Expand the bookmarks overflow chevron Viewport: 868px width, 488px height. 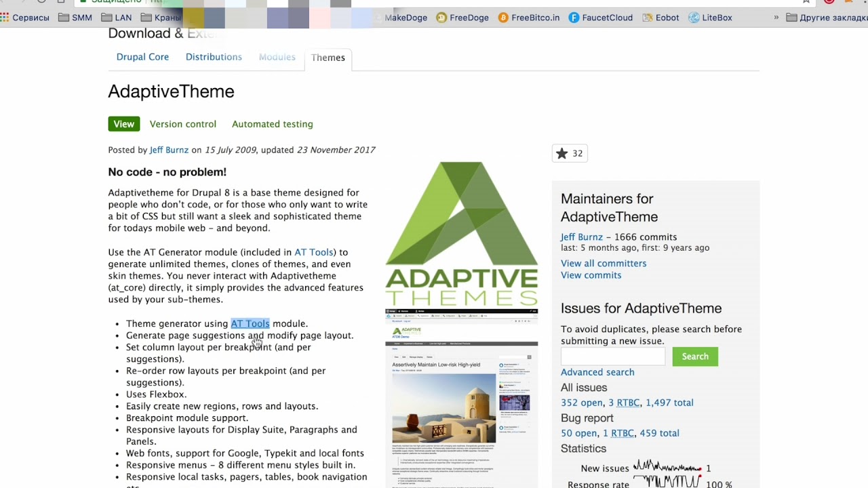(776, 18)
